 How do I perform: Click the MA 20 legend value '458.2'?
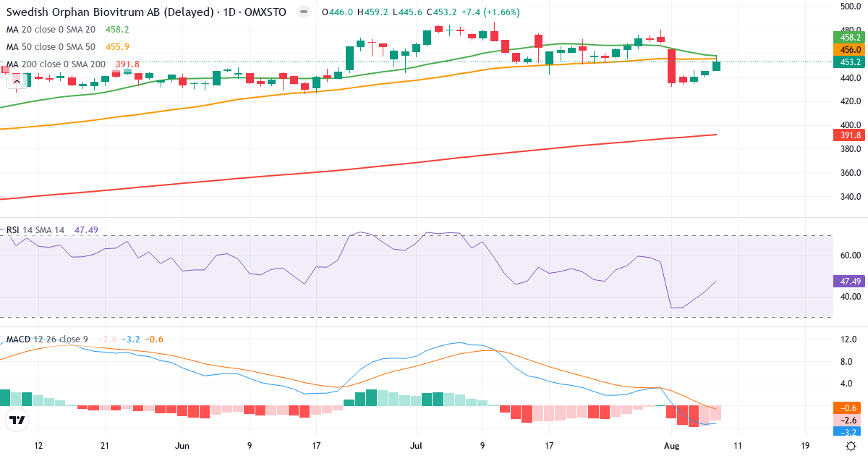pyautogui.click(x=117, y=30)
